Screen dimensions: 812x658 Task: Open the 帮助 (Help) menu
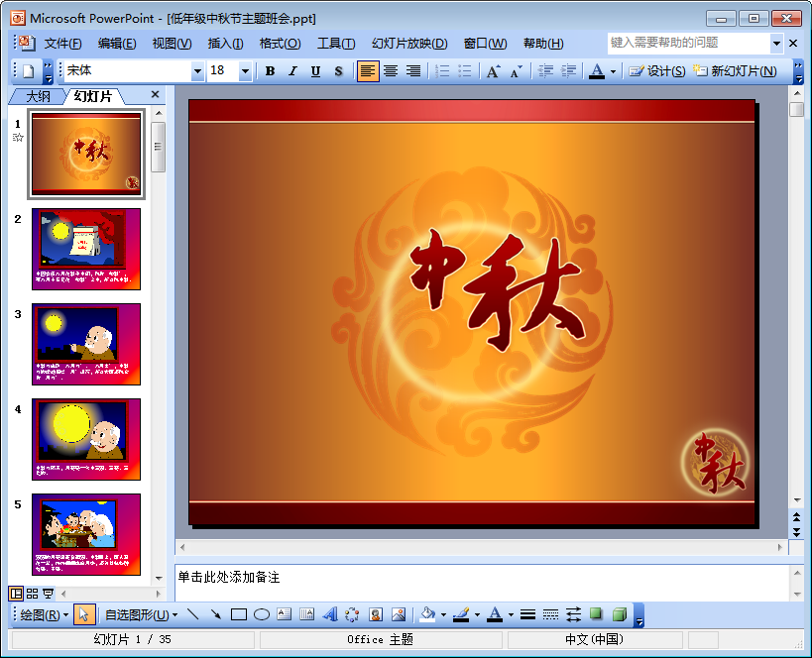click(543, 44)
